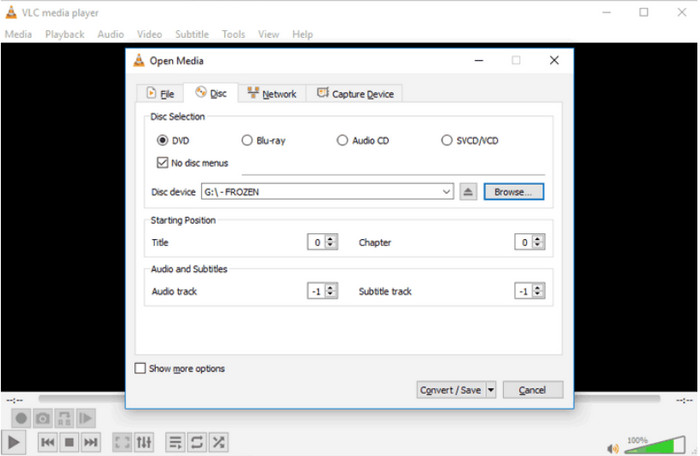
Task: Stop playback with the stop button
Action: pyautogui.click(x=69, y=442)
